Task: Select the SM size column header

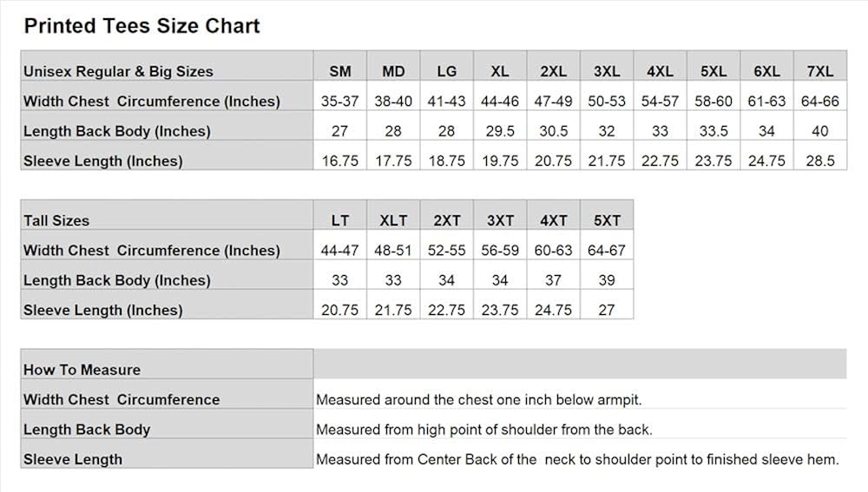Action: [340, 71]
